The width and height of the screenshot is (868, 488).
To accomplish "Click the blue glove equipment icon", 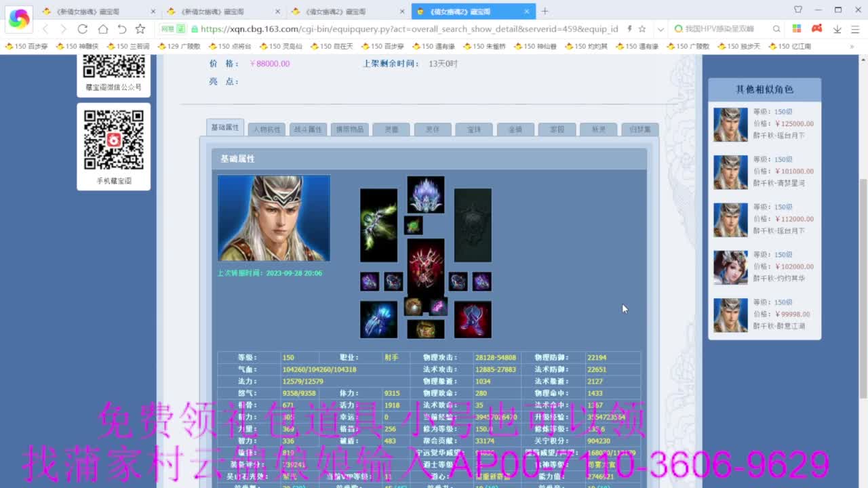I will click(378, 319).
